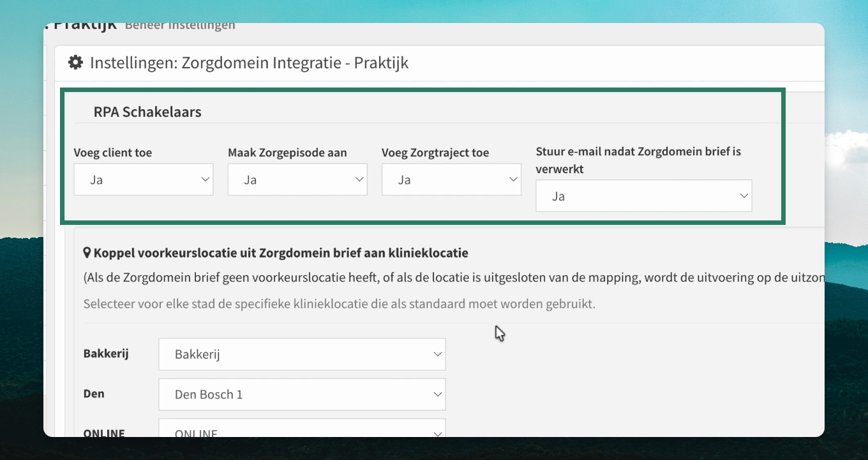Screen dimensions: 868x460
Task: Click the RPA Schakelaars section heading
Action: (147, 112)
